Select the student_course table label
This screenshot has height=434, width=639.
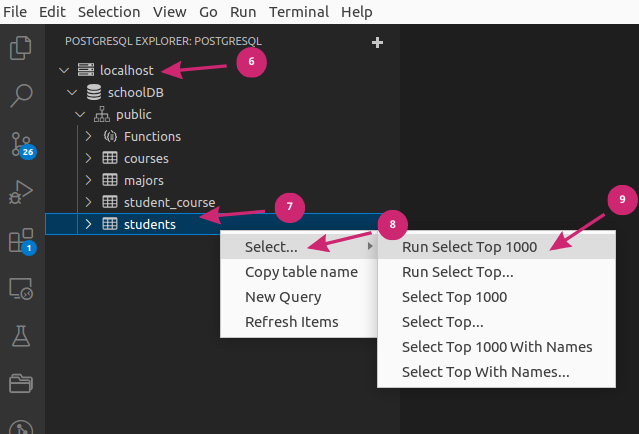pos(170,203)
